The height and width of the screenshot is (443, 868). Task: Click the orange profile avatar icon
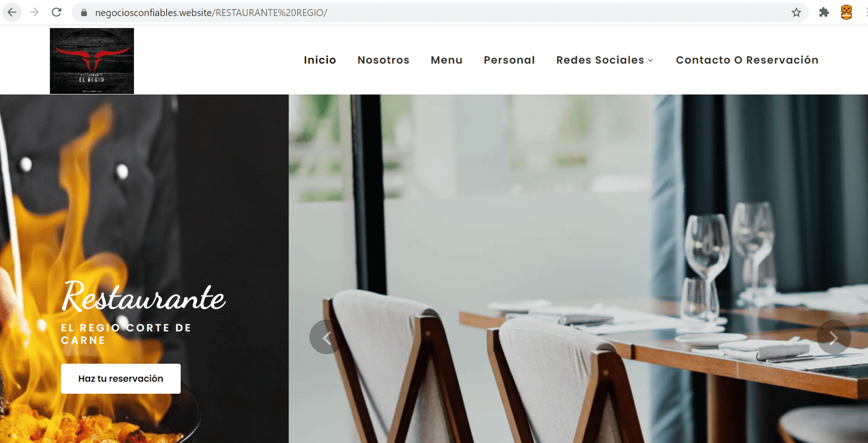(846, 12)
